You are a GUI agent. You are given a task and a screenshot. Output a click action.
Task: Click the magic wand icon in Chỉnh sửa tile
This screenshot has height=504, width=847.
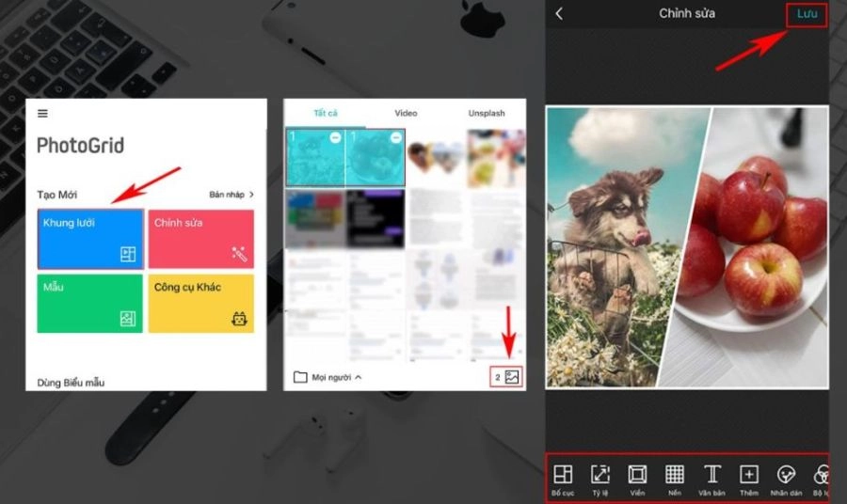(x=239, y=254)
